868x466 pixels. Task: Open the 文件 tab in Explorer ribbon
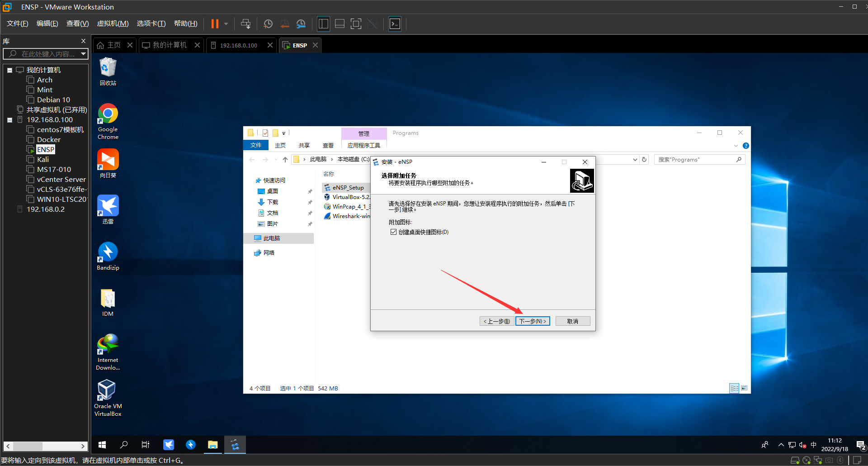pos(256,145)
